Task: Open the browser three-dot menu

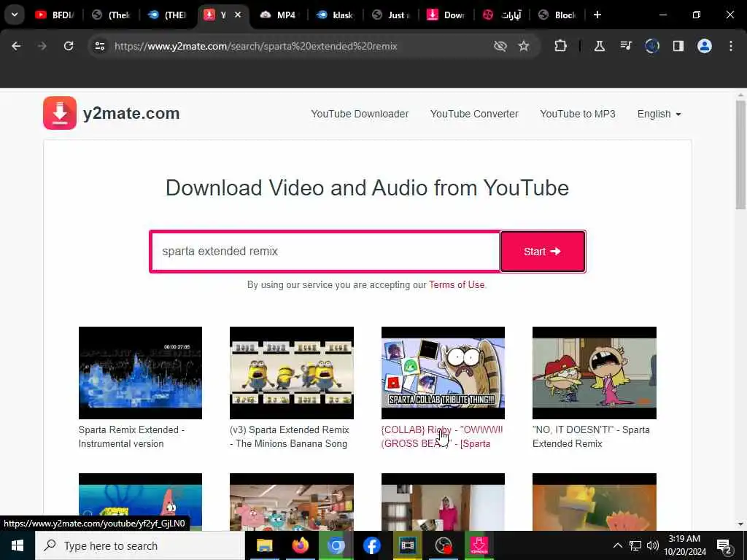Action: [731, 46]
